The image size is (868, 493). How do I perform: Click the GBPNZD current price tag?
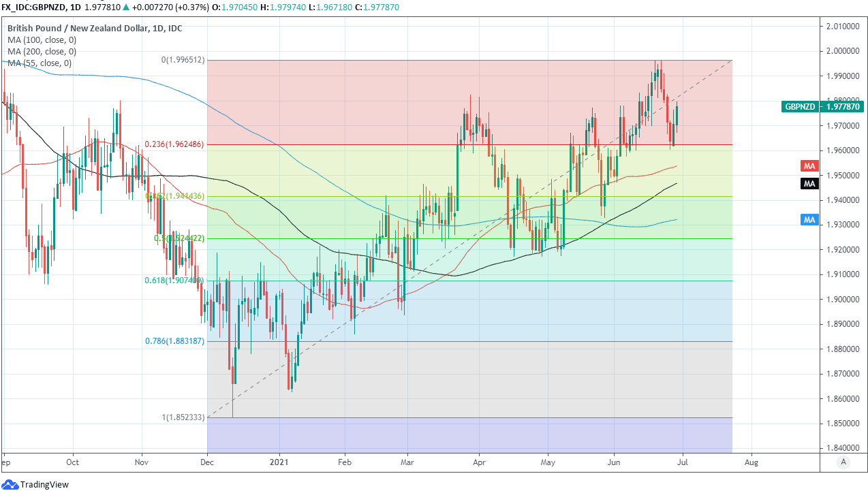(823, 107)
